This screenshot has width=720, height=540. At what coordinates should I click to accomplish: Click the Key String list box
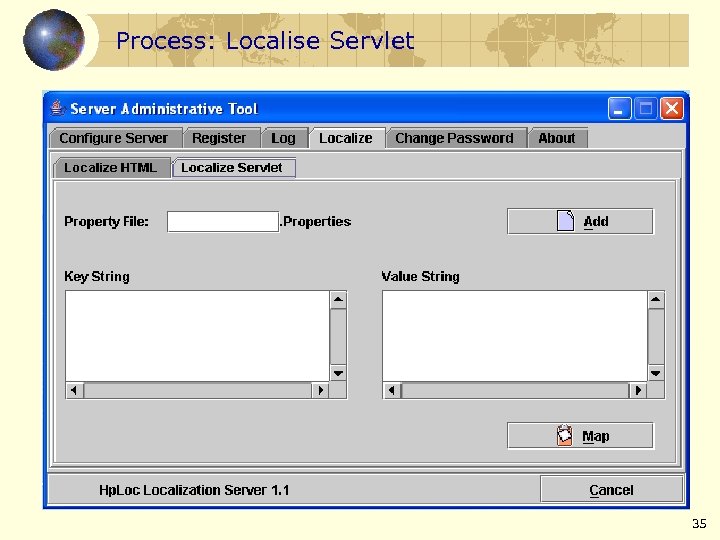pyautogui.click(x=197, y=336)
